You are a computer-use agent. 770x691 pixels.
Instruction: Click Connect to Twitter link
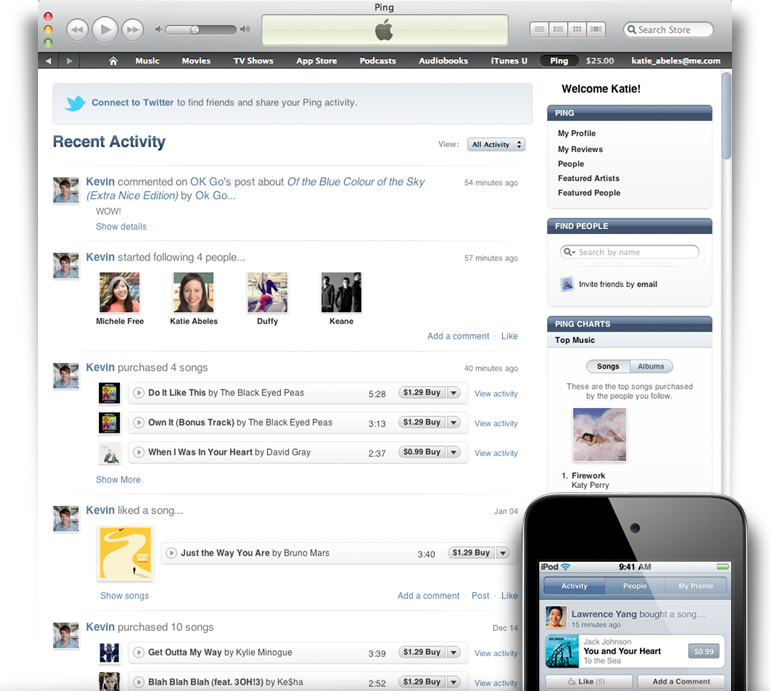pos(133,103)
